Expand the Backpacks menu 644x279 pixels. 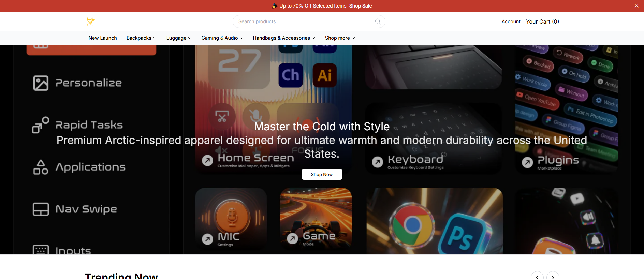142,38
